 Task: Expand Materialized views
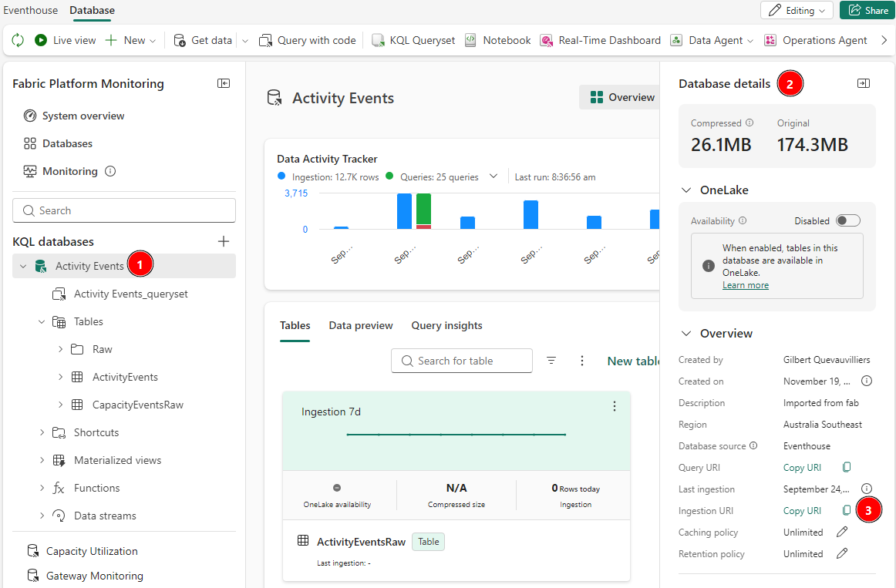41,460
